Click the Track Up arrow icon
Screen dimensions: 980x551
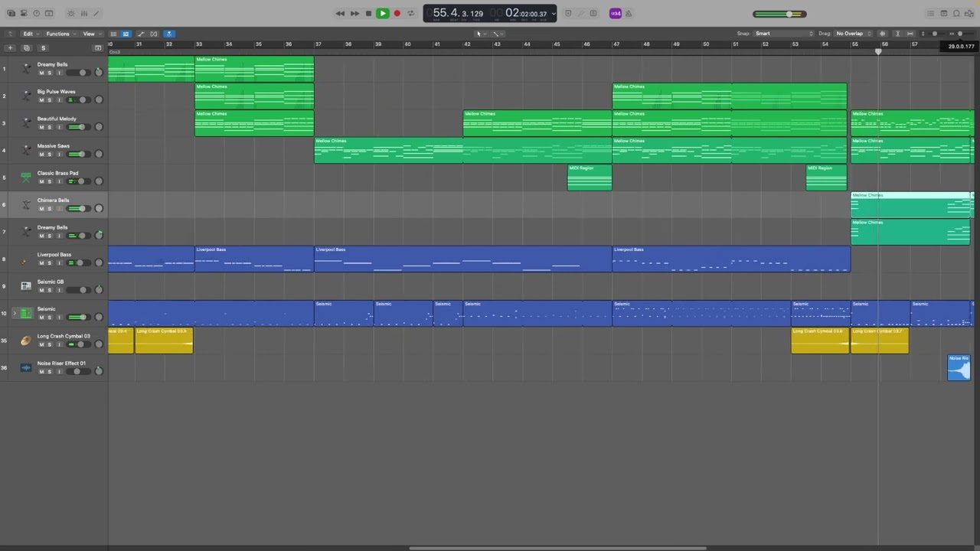(x=11, y=34)
